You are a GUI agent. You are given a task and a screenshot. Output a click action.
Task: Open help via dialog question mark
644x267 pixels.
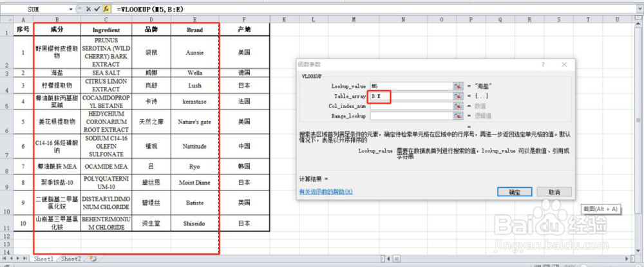pyautogui.click(x=542, y=64)
